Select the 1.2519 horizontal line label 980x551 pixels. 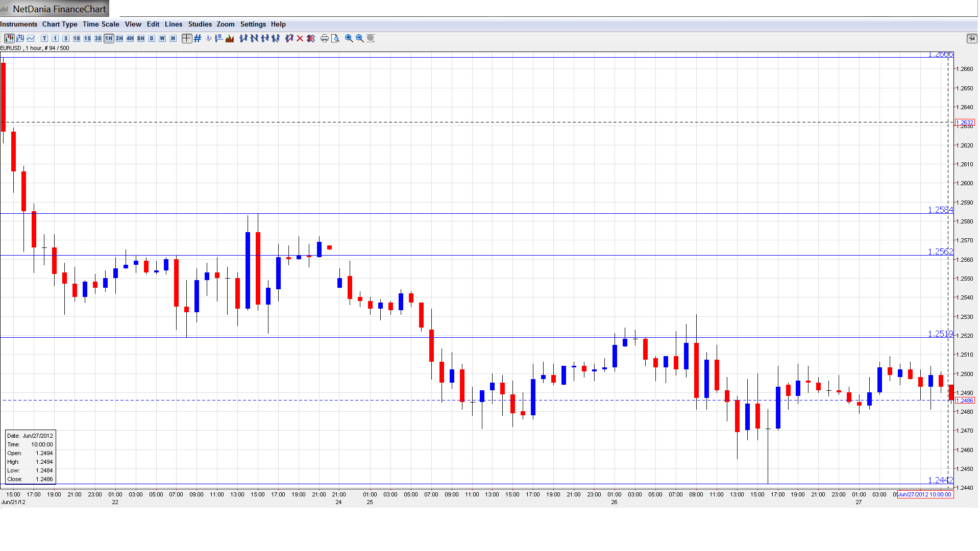[x=940, y=334]
